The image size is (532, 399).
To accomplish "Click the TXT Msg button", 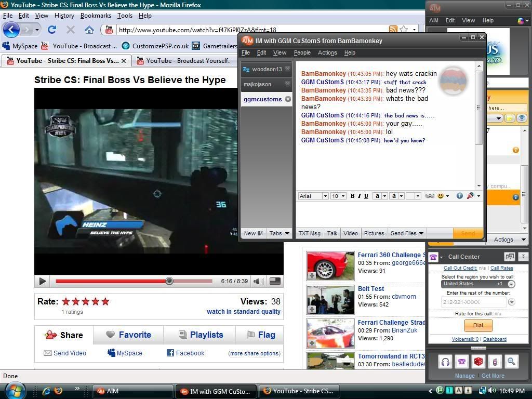I will point(309,233).
